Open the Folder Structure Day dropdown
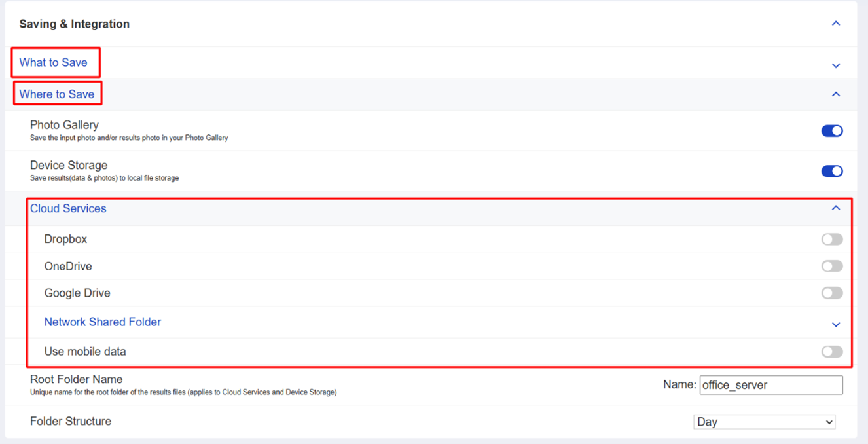868x444 pixels. [x=763, y=422]
